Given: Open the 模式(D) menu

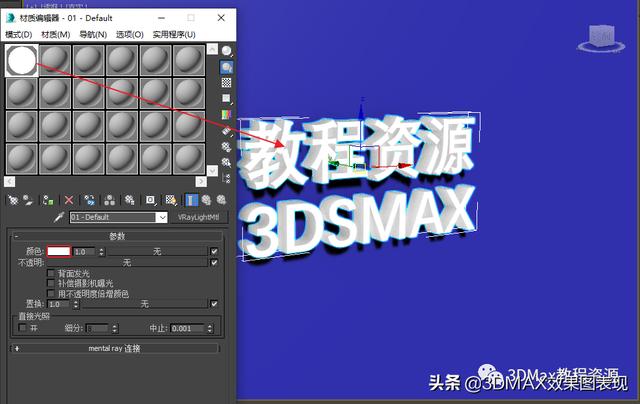Looking at the screenshot, I should click(x=19, y=35).
